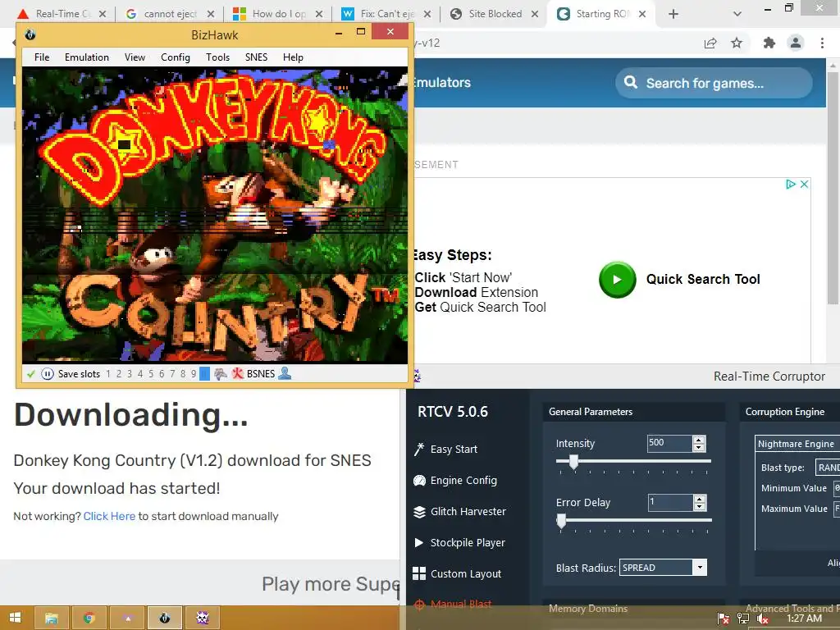Click the share page icon in address bar

(710, 43)
